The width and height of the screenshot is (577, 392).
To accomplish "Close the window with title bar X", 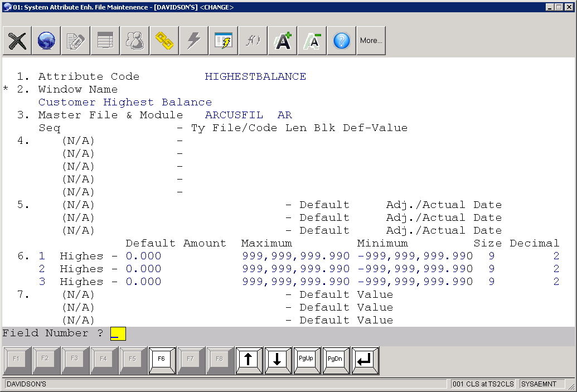I will [569, 7].
